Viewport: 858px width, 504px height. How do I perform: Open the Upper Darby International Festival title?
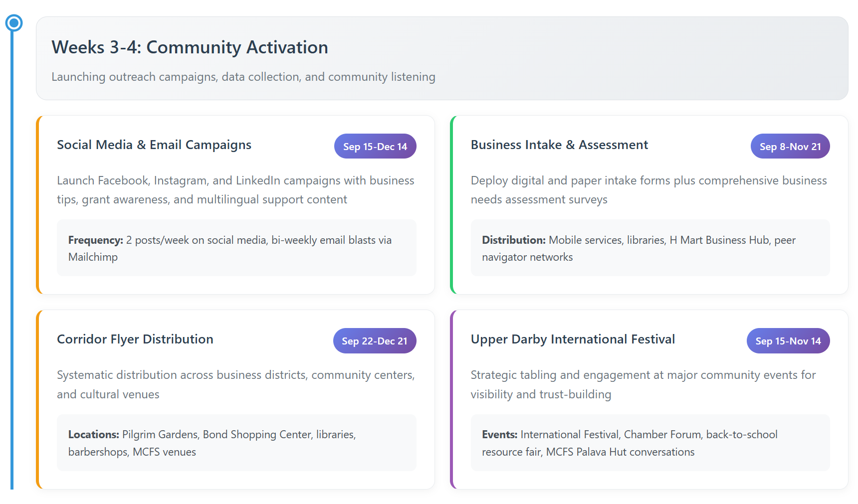coord(573,339)
